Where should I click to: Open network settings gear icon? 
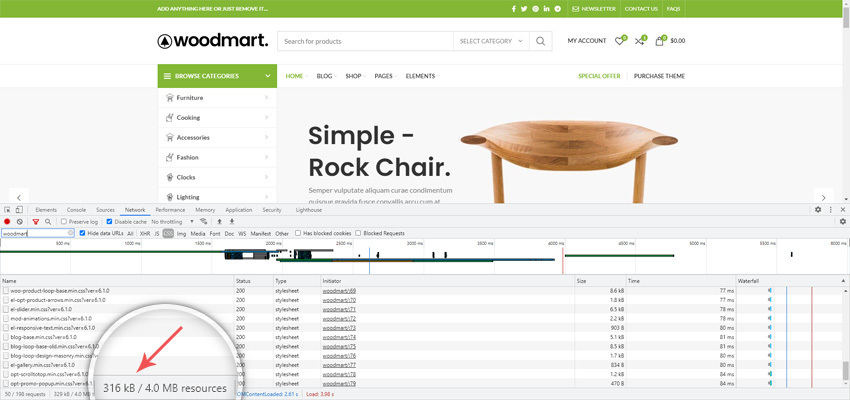pyautogui.click(x=842, y=222)
